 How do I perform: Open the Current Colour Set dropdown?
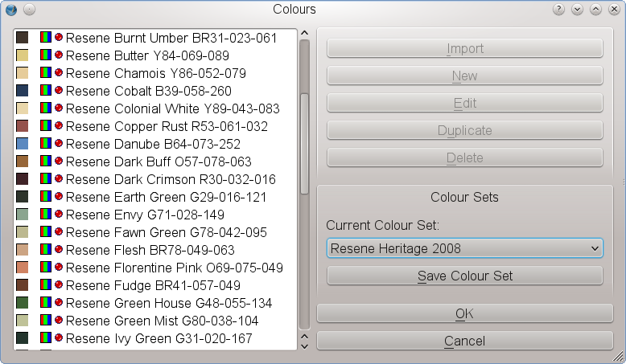point(465,248)
